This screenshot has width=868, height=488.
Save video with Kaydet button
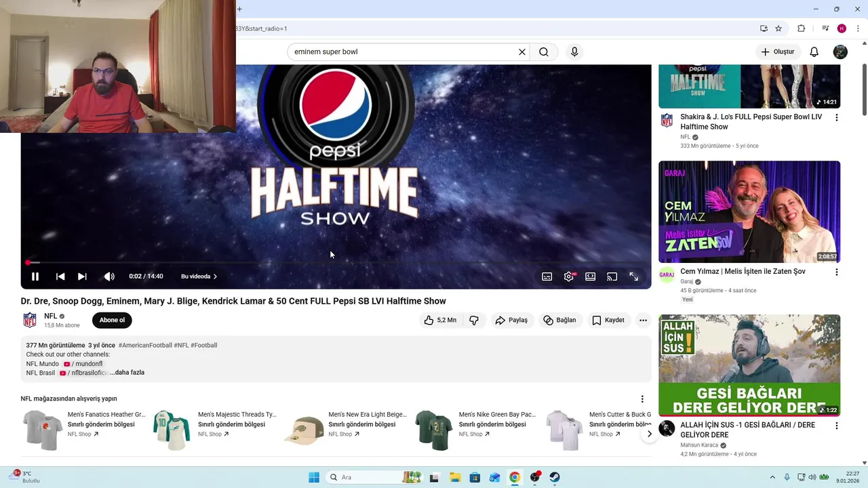(x=608, y=320)
